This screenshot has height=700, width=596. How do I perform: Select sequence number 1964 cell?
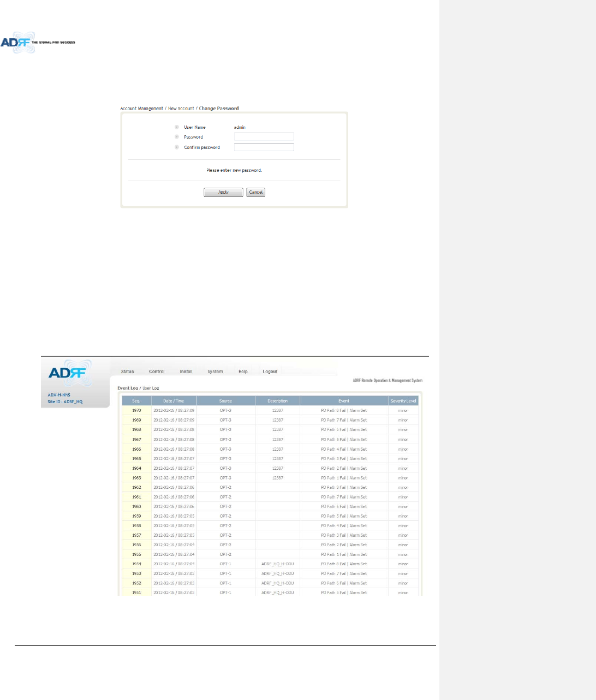click(136, 468)
